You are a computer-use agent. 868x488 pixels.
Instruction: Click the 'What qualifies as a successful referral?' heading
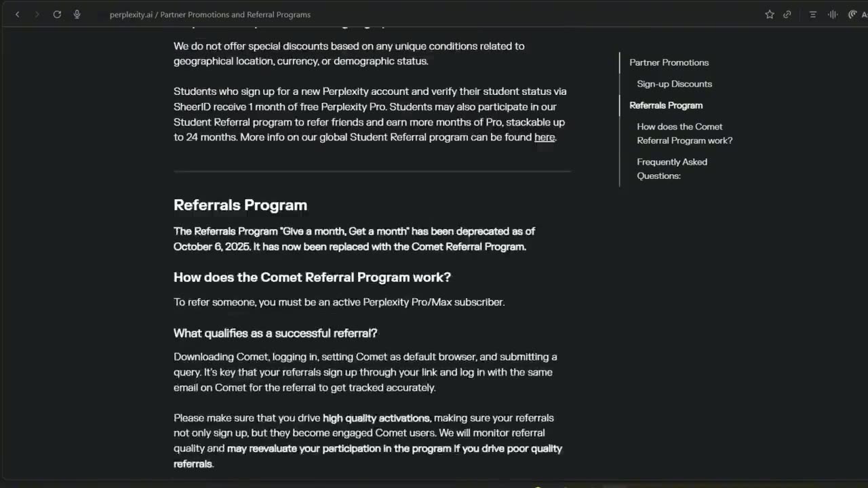275,333
